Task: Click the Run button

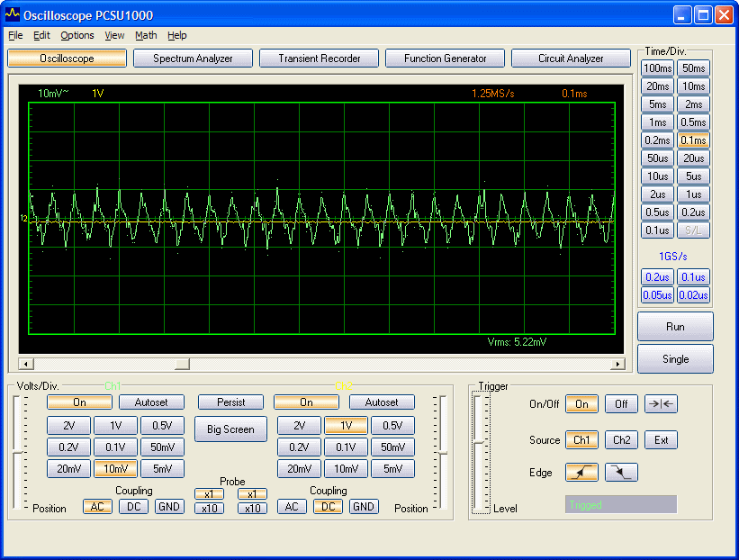Action: [675, 327]
